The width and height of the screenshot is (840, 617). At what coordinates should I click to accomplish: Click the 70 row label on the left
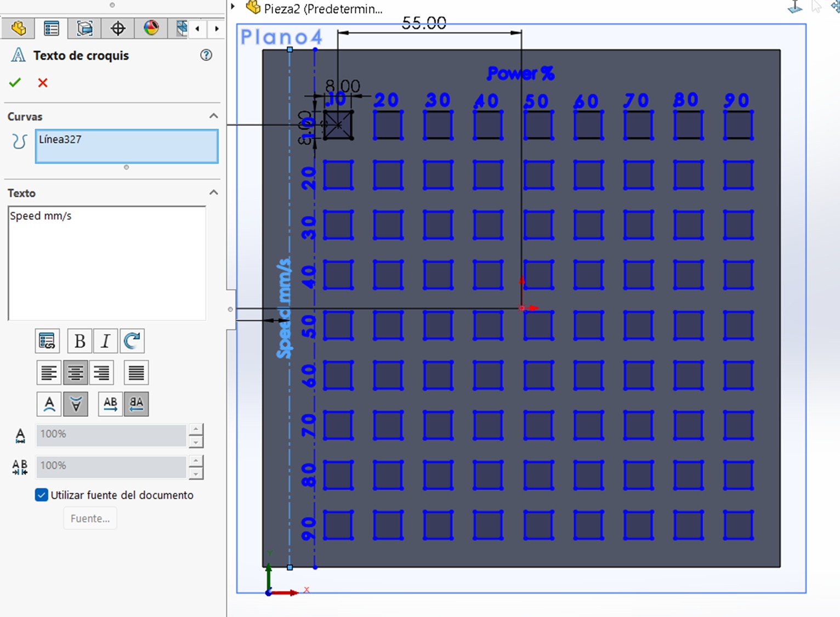pos(309,426)
